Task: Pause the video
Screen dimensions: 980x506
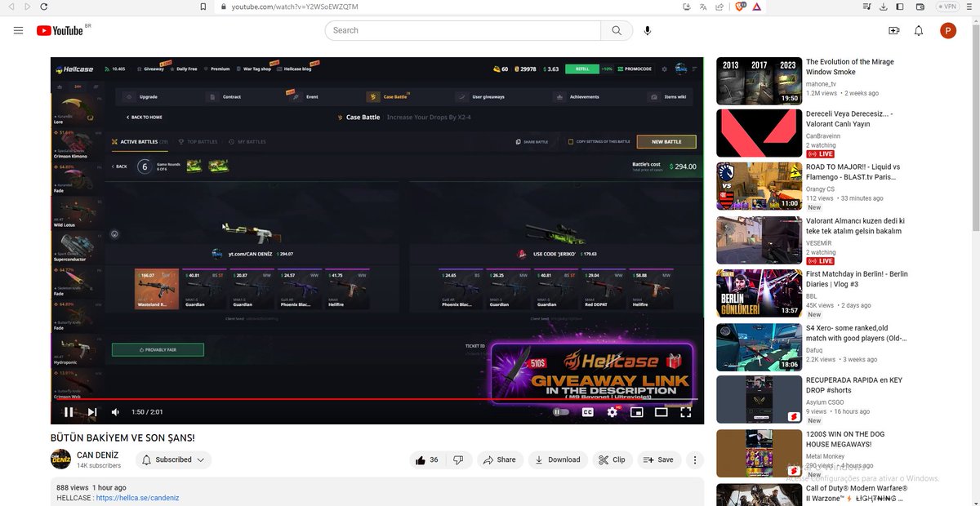Action: pos(69,412)
